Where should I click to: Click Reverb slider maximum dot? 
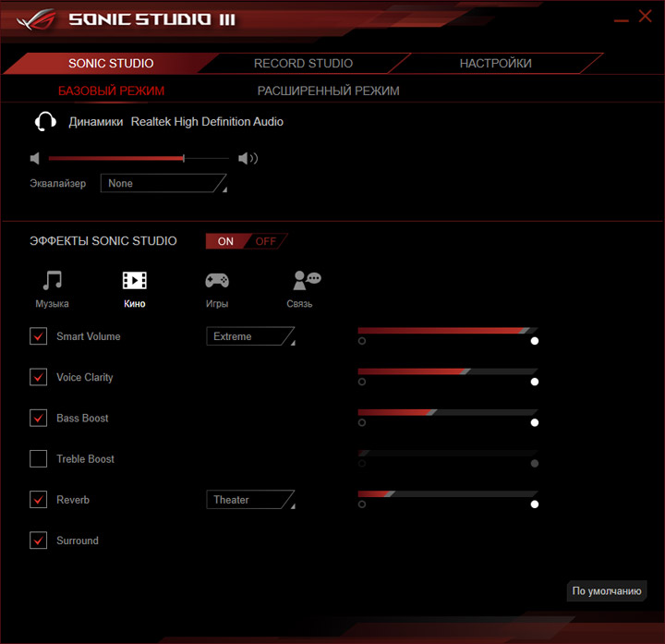click(x=535, y=504)
